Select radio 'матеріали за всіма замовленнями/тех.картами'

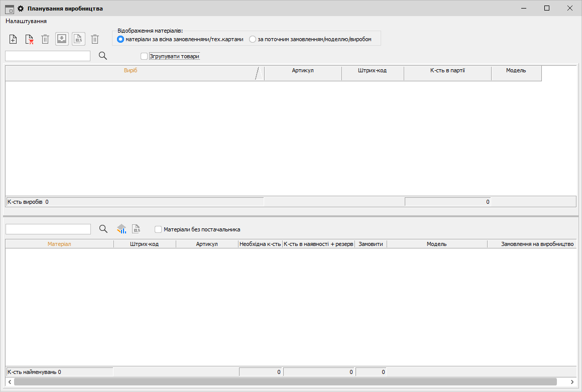point(121,39)
